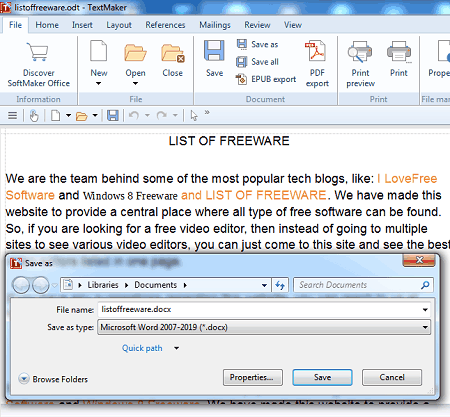Open the hamburger menu in quick toolbar

12,116
